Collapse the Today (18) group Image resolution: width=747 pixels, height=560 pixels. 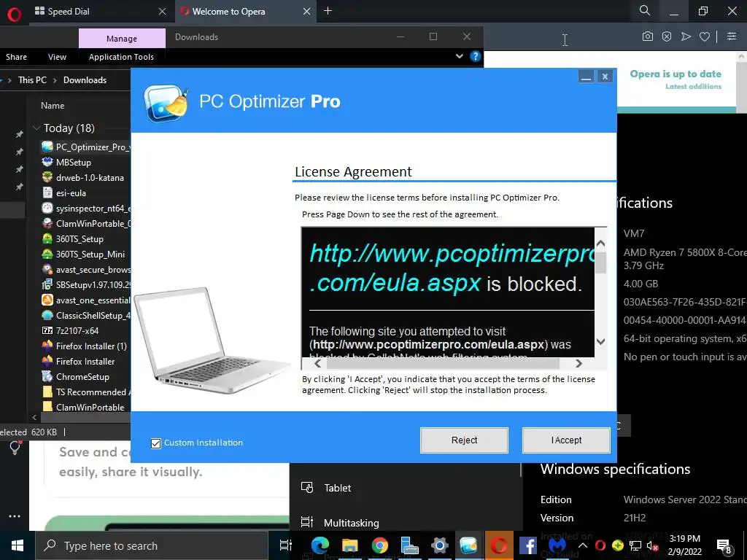(x=36, y=128)
